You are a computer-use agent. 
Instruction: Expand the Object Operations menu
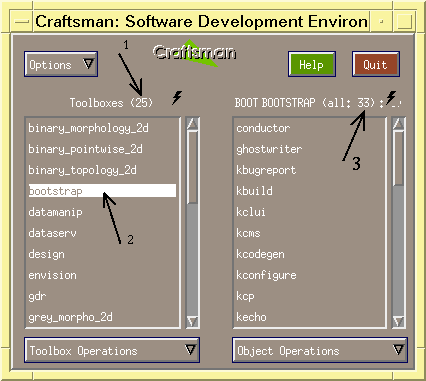click(320, 350)
